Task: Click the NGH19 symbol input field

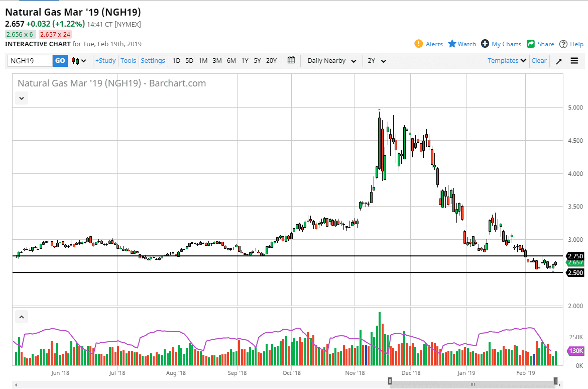Action: [30, 60]
